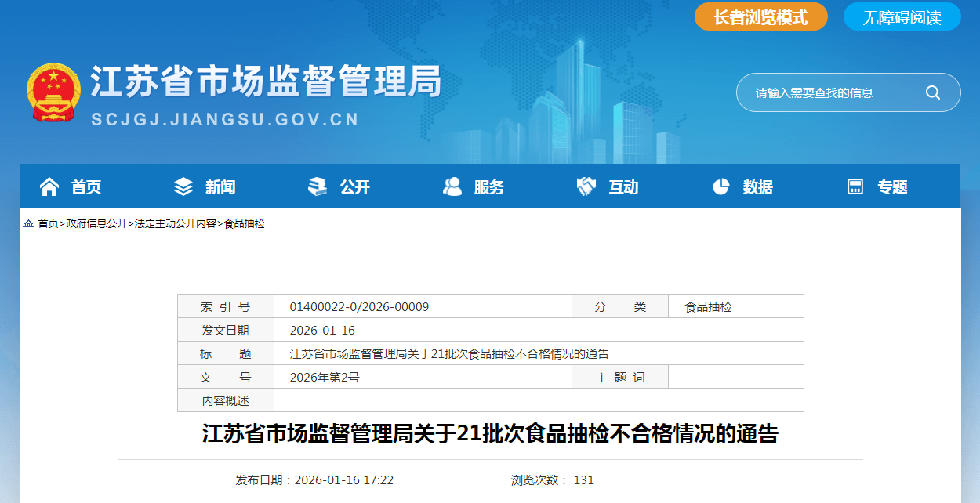Viewport: 980px width, 503px height.
Task: Click the national emblem logo
Action: click(x=54, y=92)
